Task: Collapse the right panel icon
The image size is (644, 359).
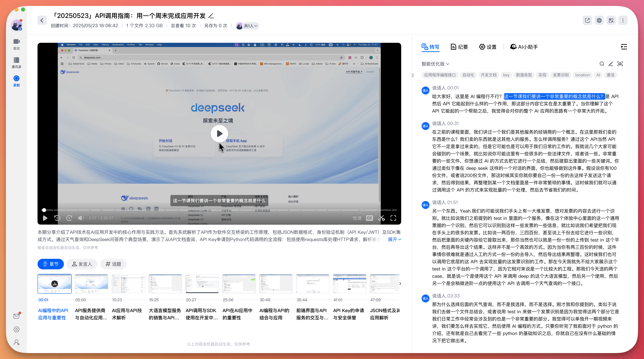Action: [624, 47]
